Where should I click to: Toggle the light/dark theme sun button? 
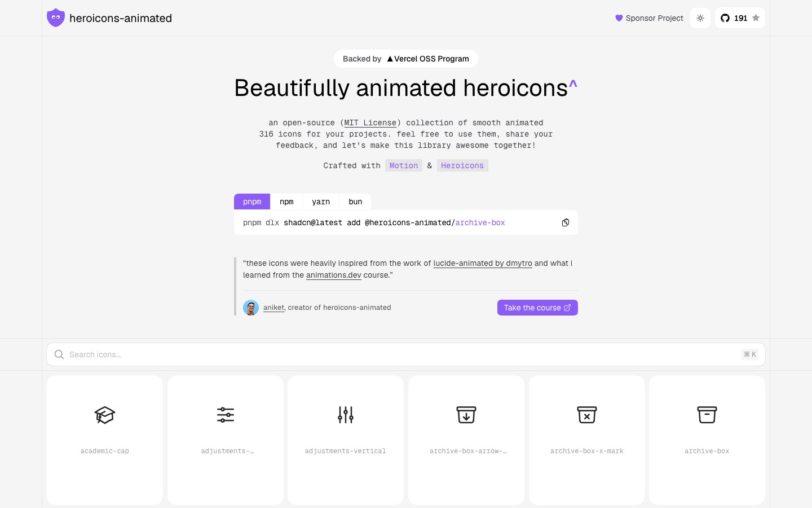[x=700, y=18]
